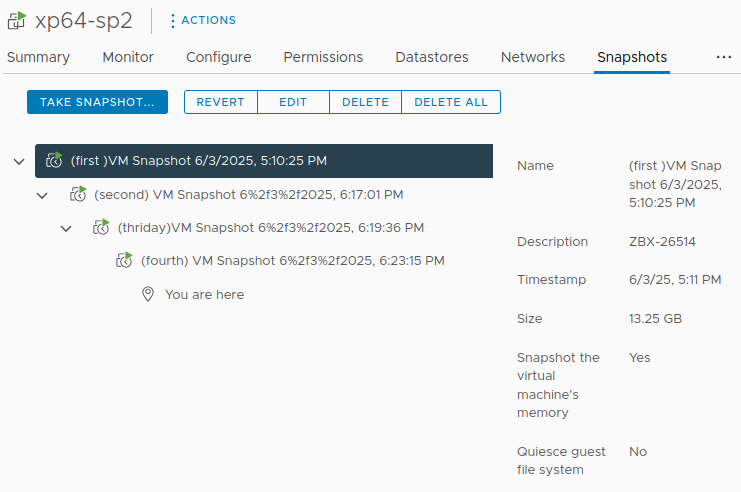This screenshot has width=741, height=492.
Task: Open the Actions menu
Action: (x=203, y=20)
